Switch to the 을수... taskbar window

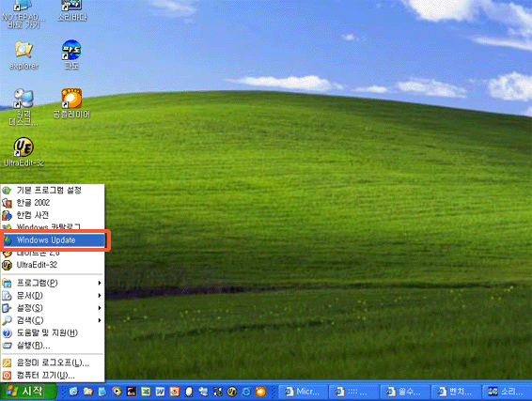pyautogui.click(x=405, y=392)
